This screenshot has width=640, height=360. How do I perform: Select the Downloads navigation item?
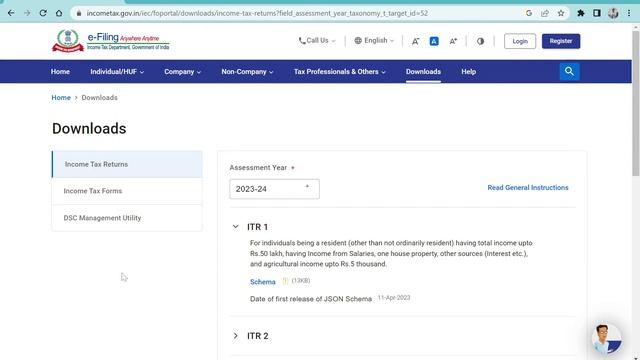tap(423, 71)
